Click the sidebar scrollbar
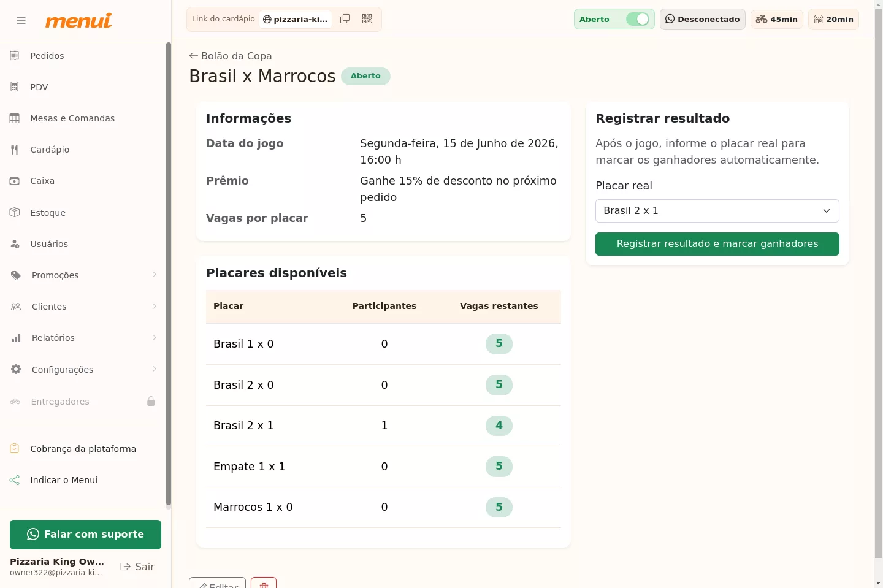The image size is (883, 588). tap(169, 274)
